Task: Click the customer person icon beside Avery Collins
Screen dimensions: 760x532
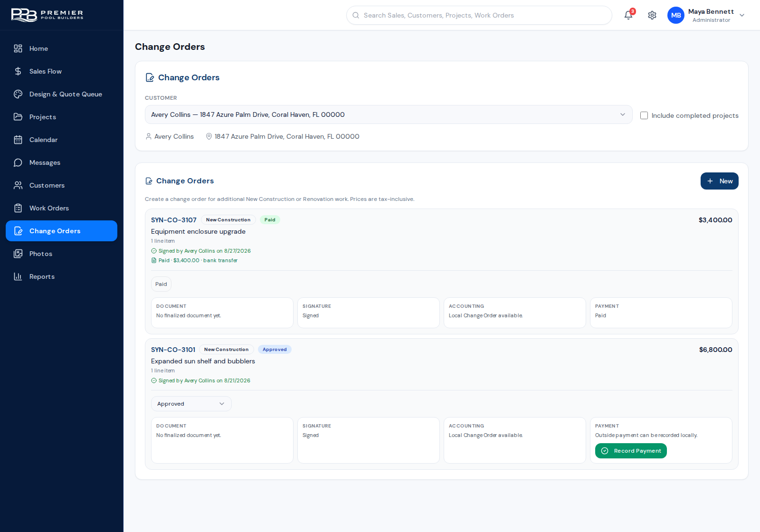Action: (x=149, y=136)
